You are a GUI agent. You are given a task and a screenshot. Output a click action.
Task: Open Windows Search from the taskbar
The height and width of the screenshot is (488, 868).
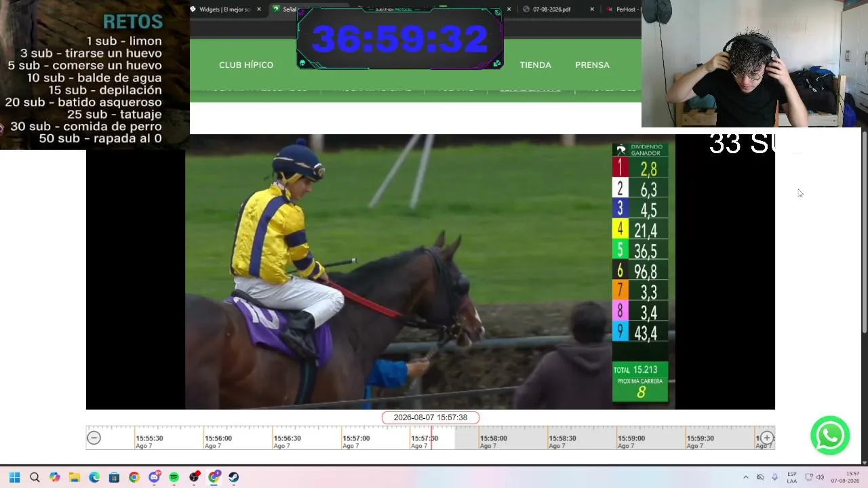pyautogui.click(x=35, y=477)
